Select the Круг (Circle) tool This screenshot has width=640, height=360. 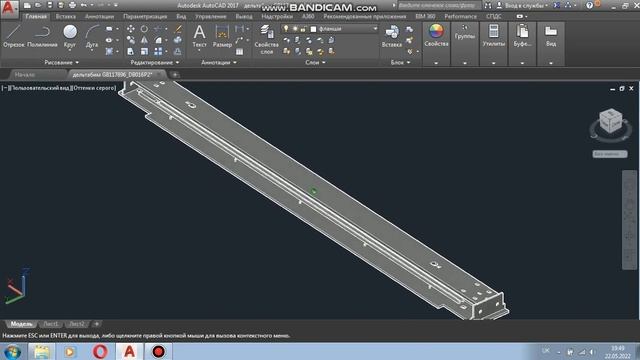coord(70,36)
